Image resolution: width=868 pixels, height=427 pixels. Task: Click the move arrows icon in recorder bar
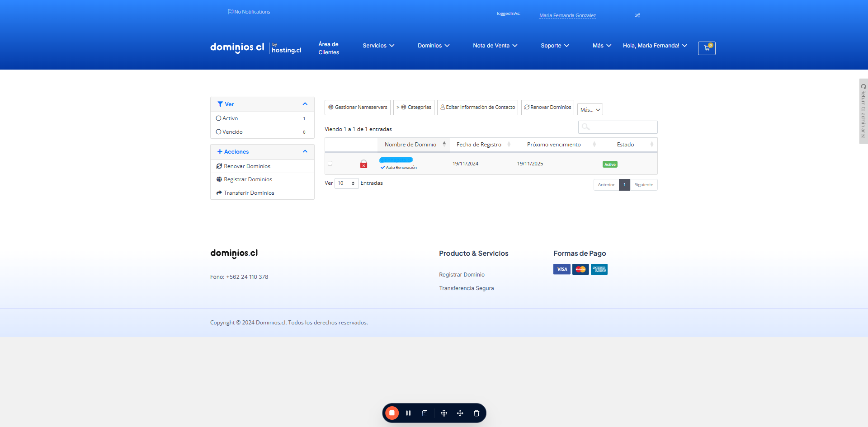460,413
